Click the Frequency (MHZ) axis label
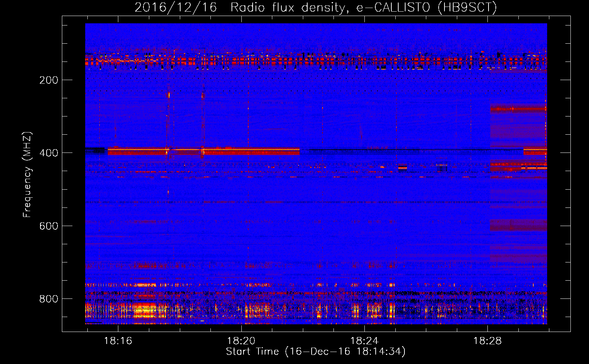Image resolution: width=589 pixels, height=364 pixels. [27, 175]
